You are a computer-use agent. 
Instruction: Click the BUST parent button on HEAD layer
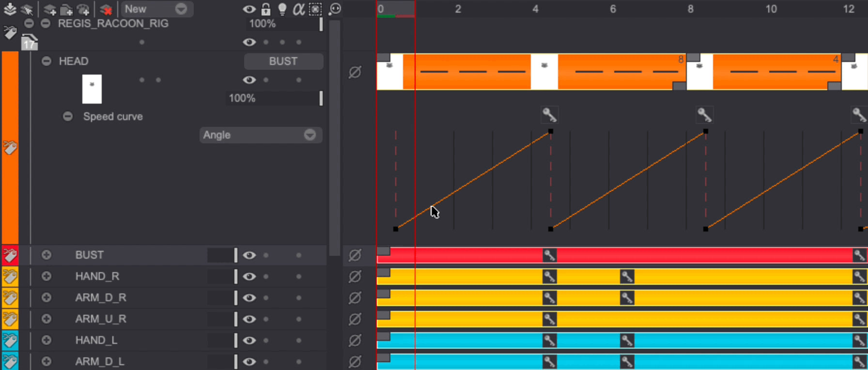(283, 62)
